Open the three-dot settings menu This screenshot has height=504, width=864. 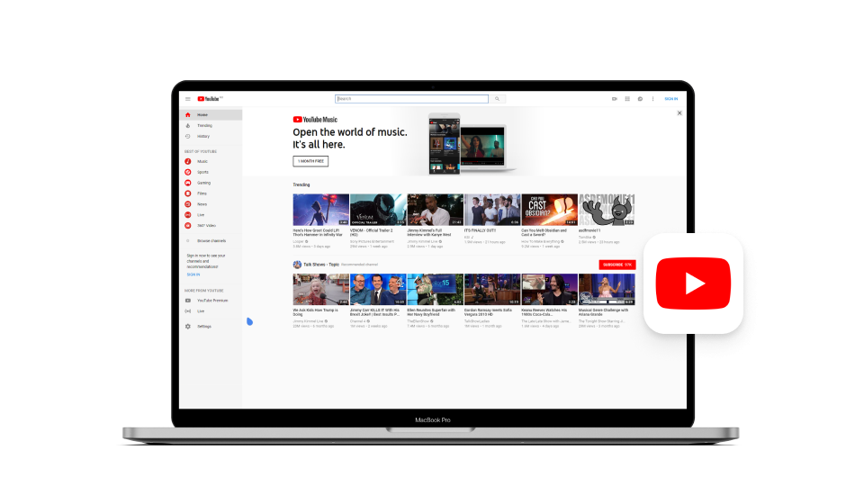[x=652, y=99]
